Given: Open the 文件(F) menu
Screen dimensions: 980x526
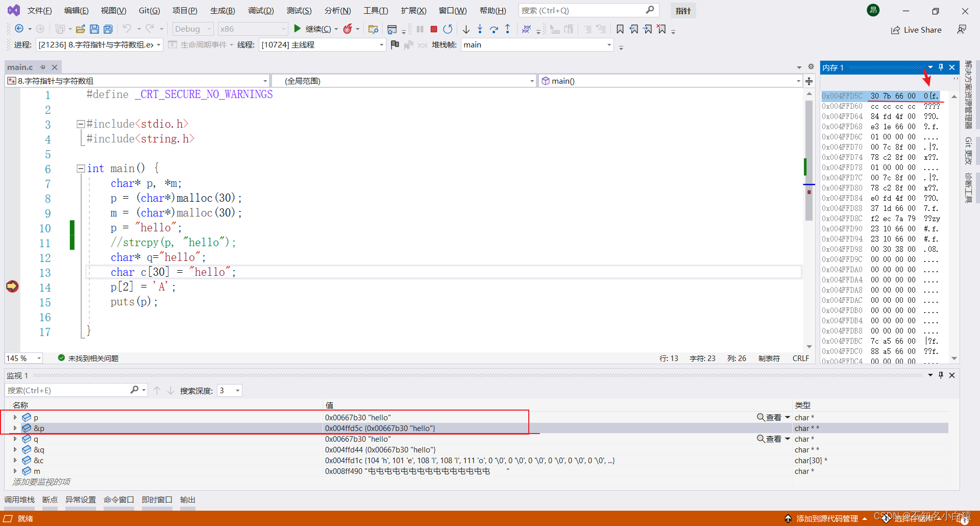Looking at the screenshot, I should [x=39, y=11].
